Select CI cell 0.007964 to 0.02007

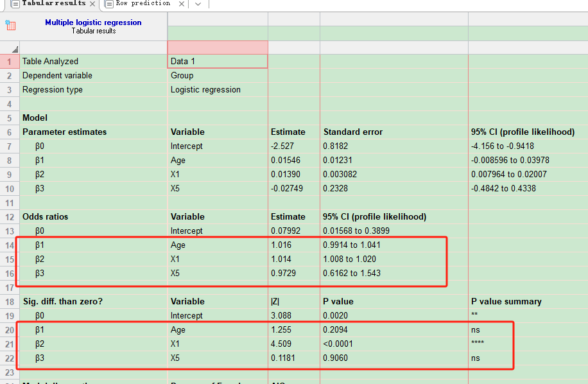[x=528, y=175]
